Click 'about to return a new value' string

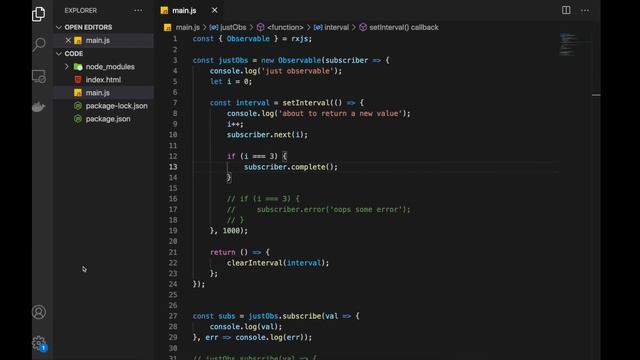click(340, 113)
